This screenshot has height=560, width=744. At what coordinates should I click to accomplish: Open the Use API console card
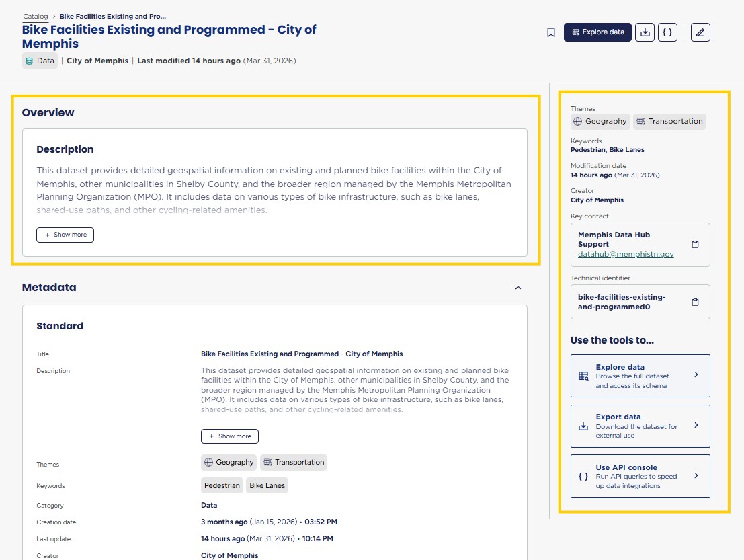[640, 476]
